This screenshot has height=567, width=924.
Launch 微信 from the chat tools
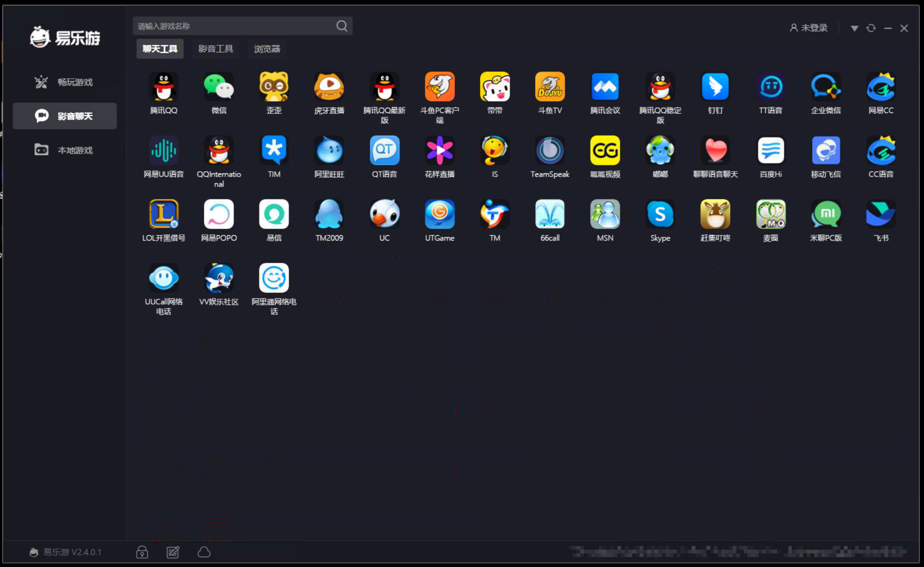[x=219, y=87]
